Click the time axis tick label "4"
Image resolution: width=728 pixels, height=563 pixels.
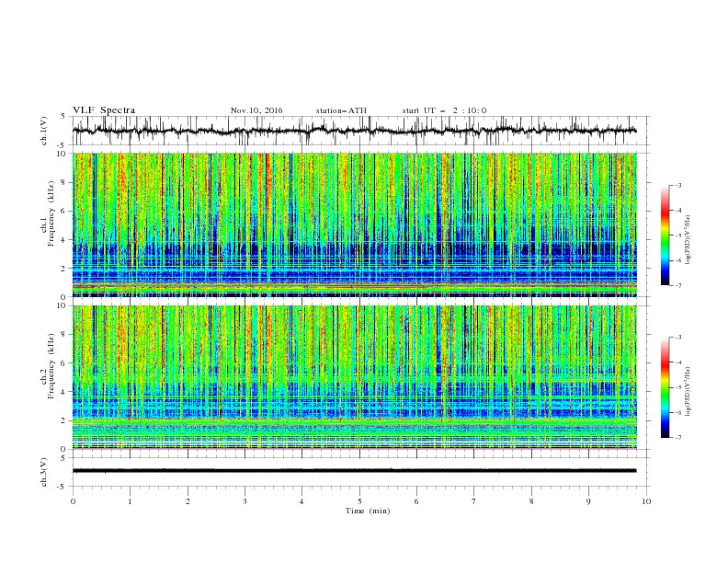point(301,501)
